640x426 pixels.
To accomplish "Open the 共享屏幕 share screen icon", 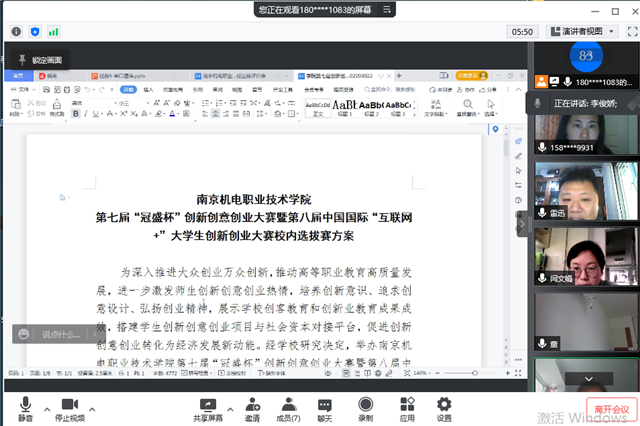I will (x=207, y=403).
